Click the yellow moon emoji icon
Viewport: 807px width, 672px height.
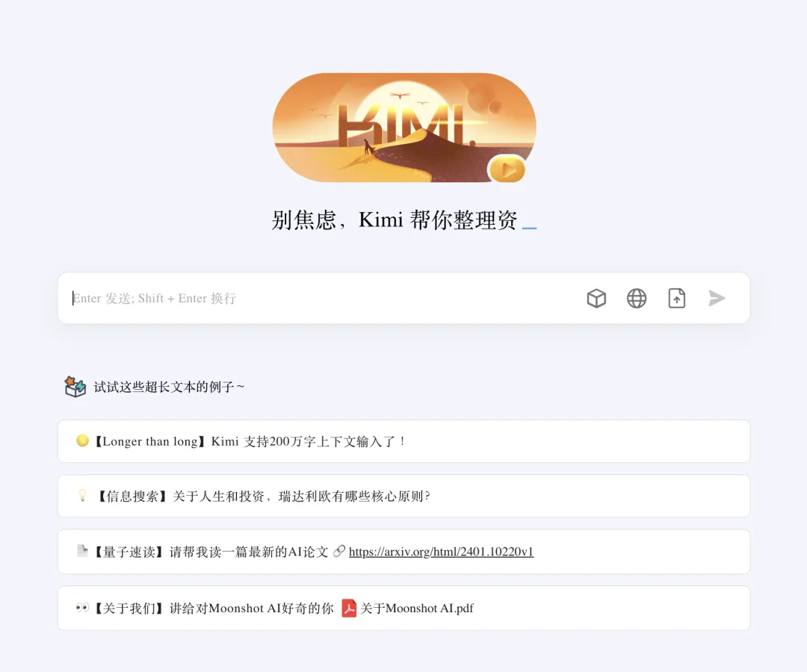click(82, 441)
